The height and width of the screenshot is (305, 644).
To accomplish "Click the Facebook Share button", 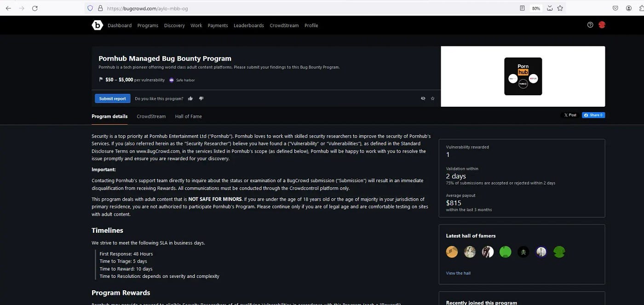I will tap(593, 115).
